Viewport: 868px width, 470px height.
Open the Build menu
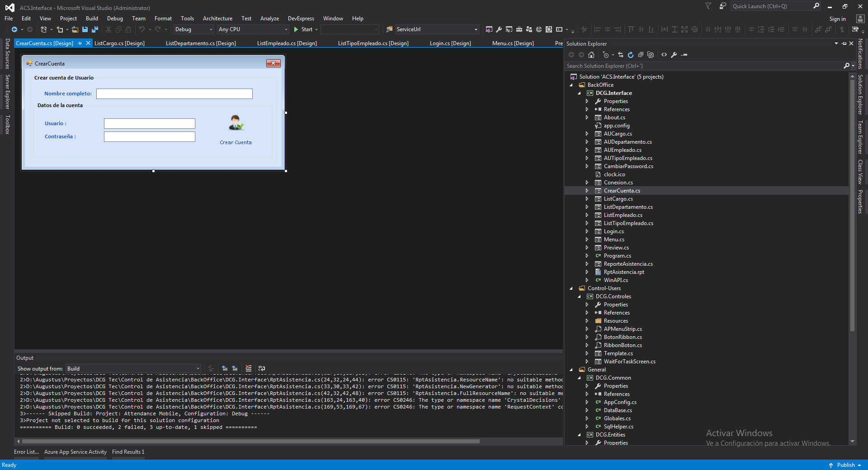(92, 19)
